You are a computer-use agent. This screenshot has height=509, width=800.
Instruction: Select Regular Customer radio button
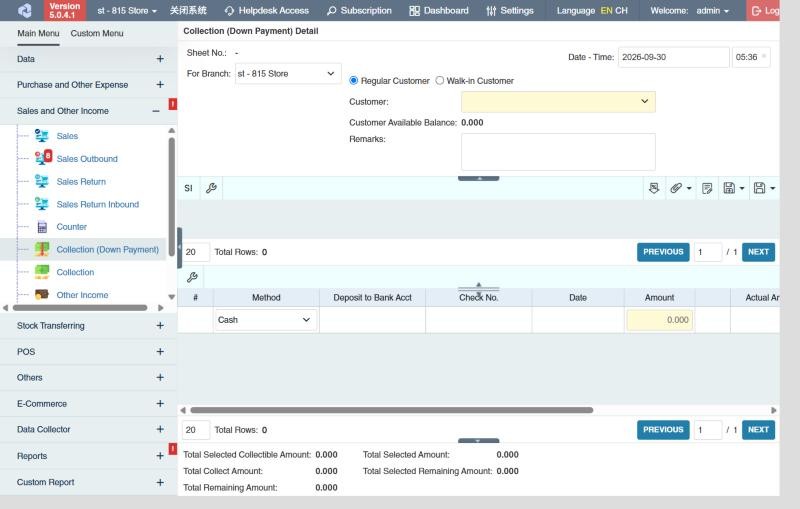[354, 81]
